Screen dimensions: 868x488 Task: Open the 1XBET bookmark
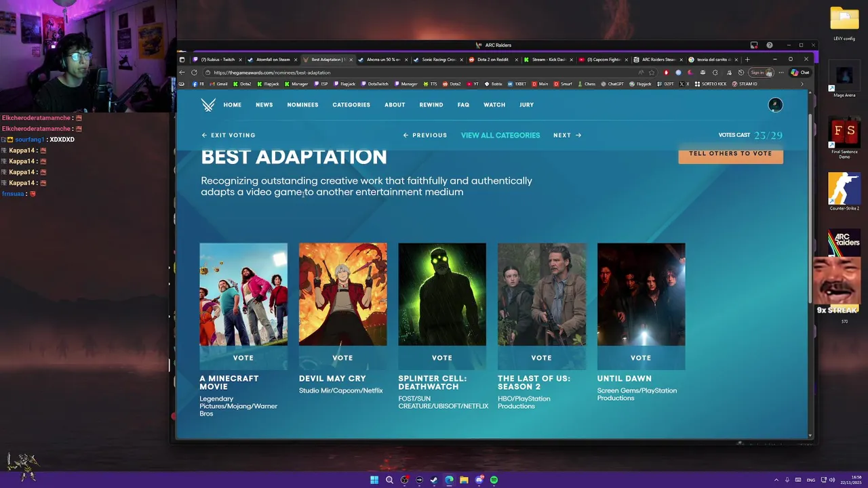coord(517,84)
